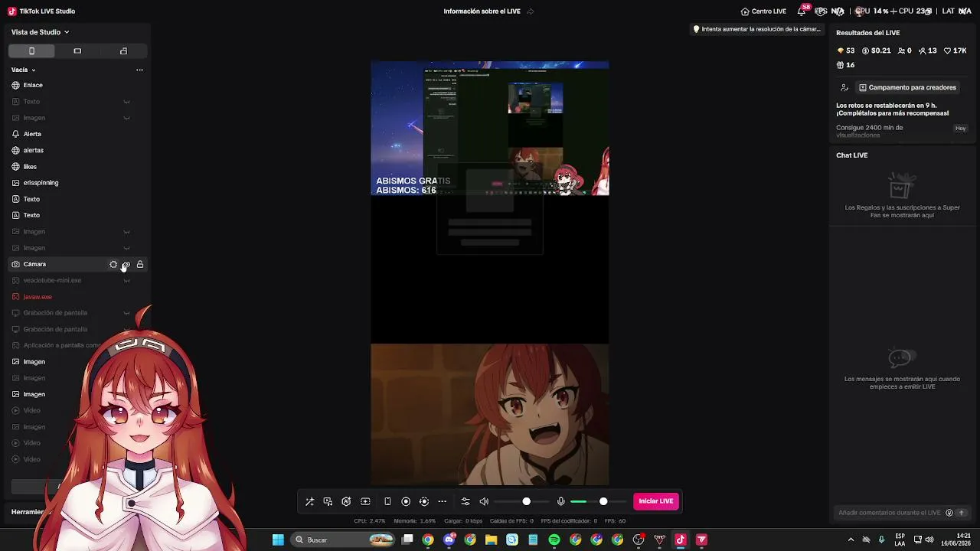The height and width of the screenshot is (551, 980).
Task: Show hidden system tray icons
Action: click(x=851, y=540)
